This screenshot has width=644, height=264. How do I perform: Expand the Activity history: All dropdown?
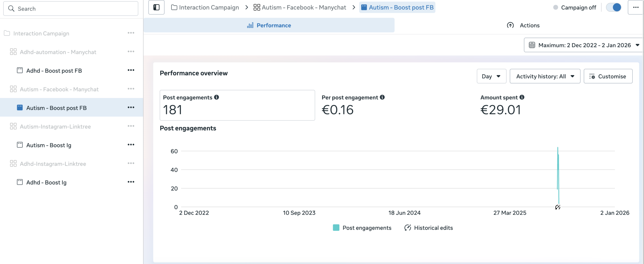click(545, 76)
